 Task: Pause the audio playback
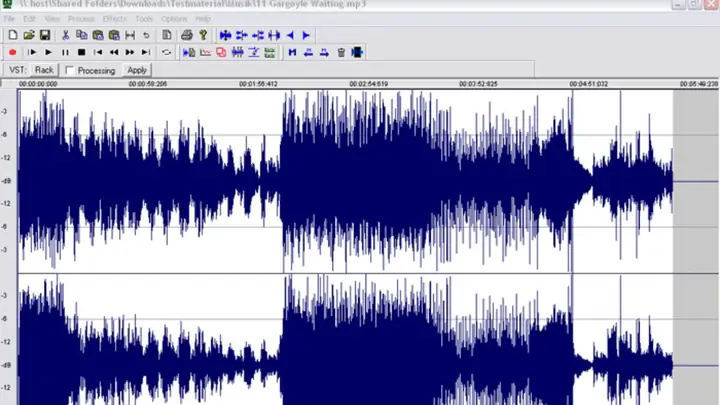[x=65, y=52]
